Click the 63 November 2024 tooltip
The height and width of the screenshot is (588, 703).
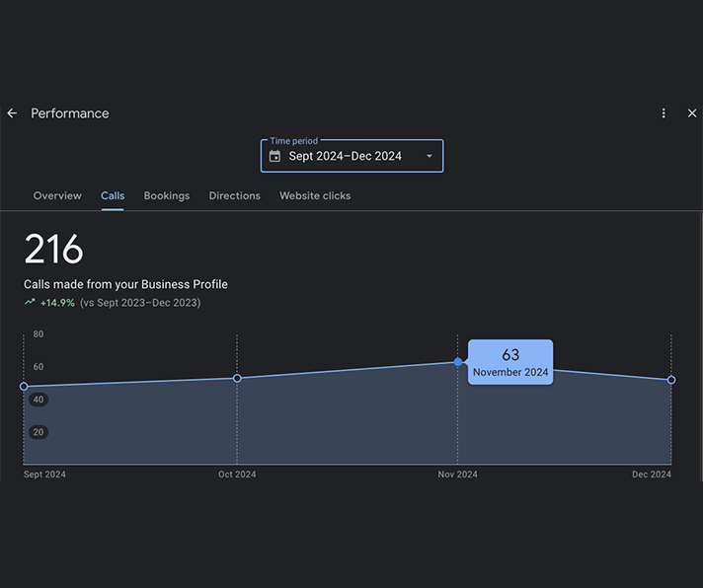[x=510, y=363]
